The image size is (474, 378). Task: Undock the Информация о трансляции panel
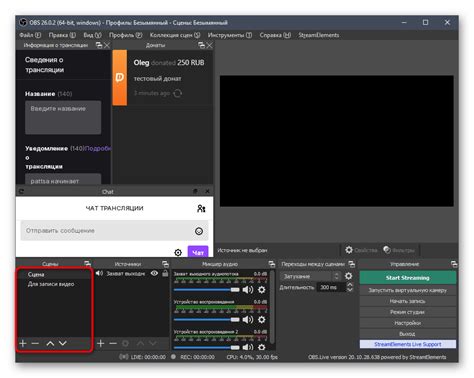[99, 45]
